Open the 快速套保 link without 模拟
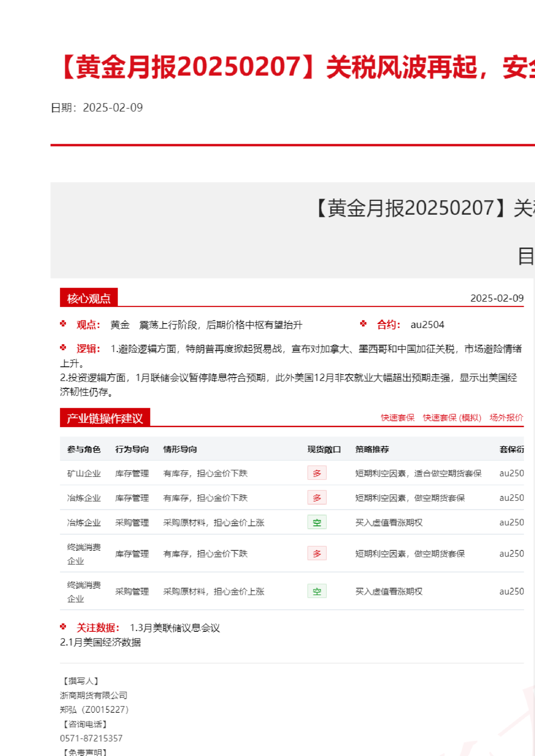This screenshot has width=535, height=756. [x=397, y=418]
